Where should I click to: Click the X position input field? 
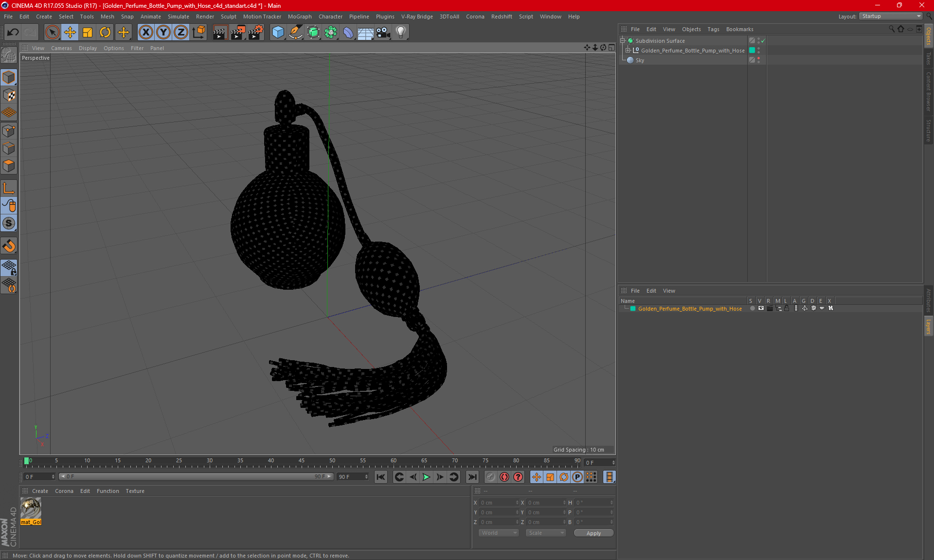coord(498,503)
